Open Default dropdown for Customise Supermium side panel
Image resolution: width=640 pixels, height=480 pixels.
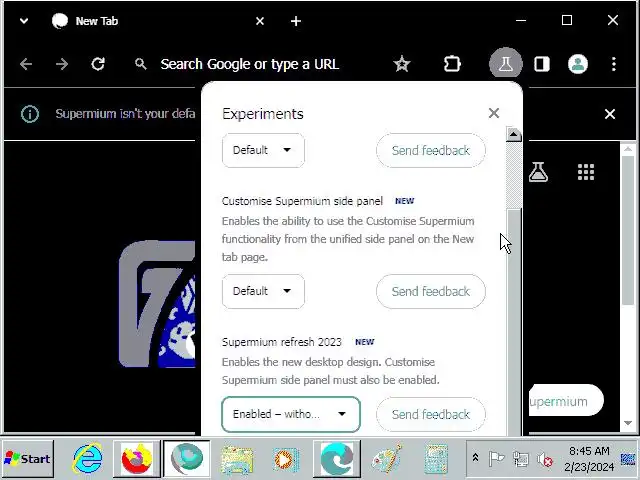point(263,291)
